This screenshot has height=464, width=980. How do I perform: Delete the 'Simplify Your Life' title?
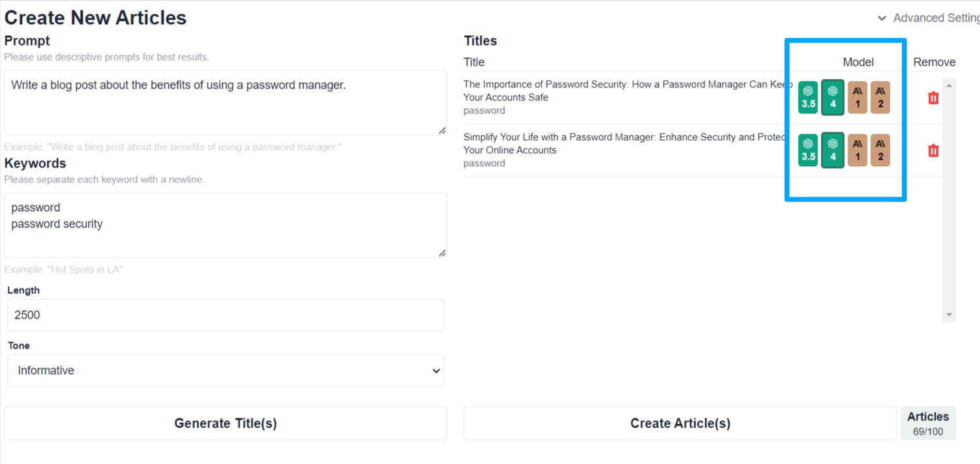click(x=933, y=151)
